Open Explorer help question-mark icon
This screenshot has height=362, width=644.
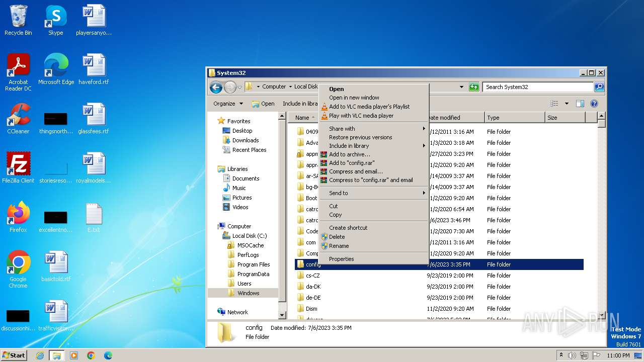point(594,104)
